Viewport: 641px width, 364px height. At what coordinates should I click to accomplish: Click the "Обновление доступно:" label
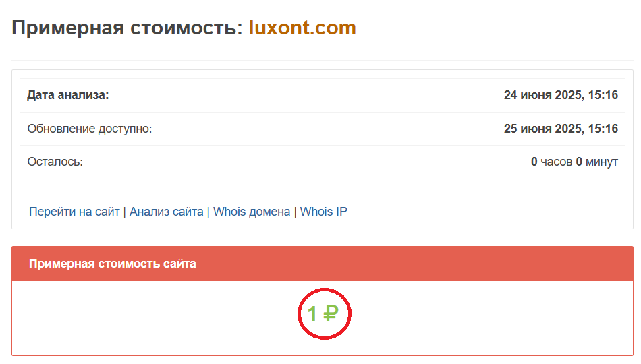[90, 129]
